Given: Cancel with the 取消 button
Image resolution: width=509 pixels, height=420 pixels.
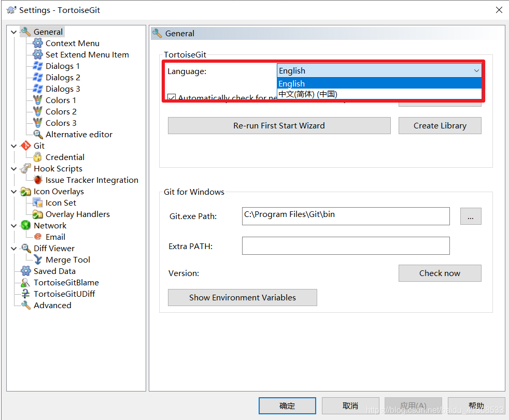Looking at the screenshot, I should (x=350, y=405).
